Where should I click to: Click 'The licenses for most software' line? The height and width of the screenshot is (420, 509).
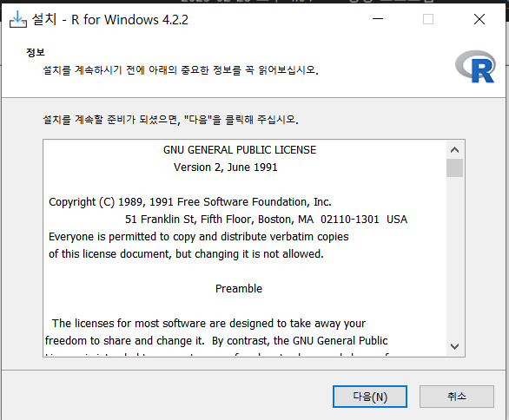pyautogui.click(x=208, y=324)
